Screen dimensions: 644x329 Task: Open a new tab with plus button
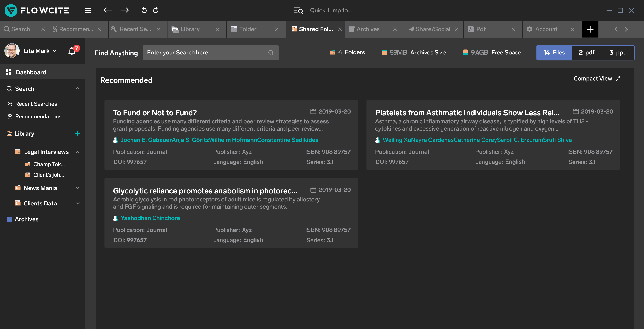(590, 29)
